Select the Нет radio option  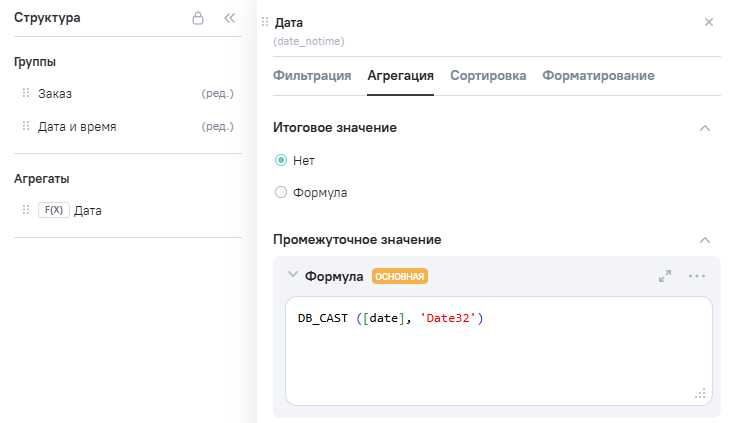[281, 160]
